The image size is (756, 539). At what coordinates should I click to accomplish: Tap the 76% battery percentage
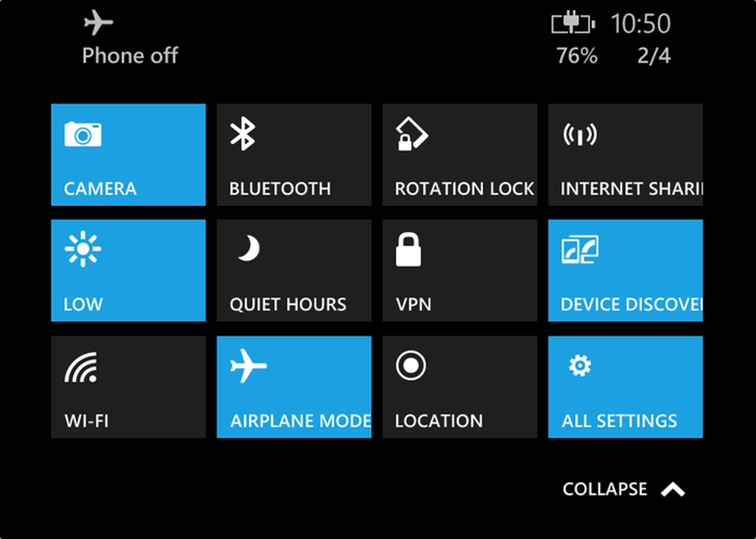tap(576, 55)
